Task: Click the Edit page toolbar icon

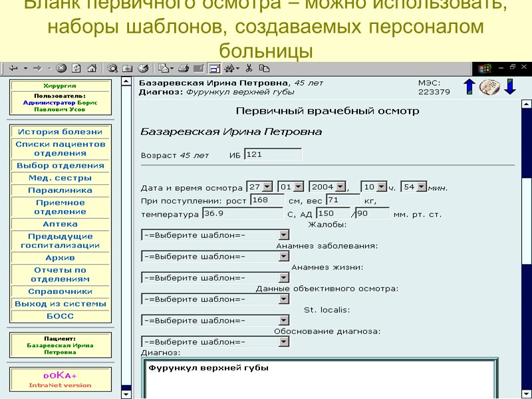Action: (x=199, y=68)
